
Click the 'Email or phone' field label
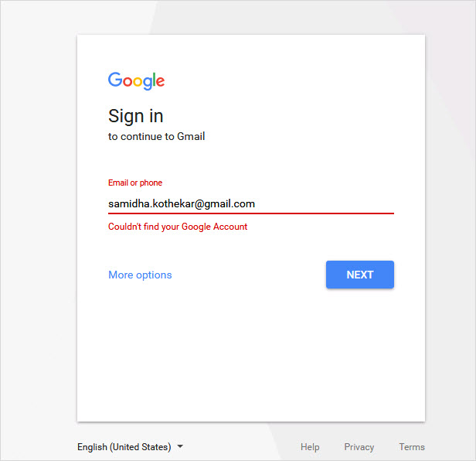click(135, 183)
